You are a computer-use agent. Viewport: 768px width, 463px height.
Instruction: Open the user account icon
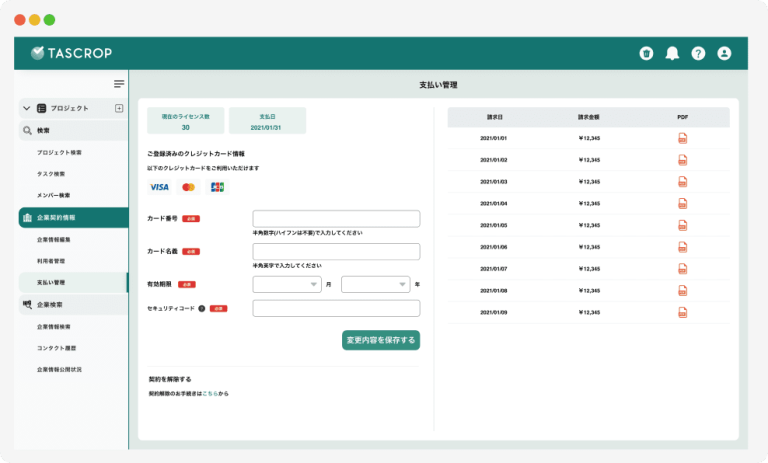pos(724,53)
